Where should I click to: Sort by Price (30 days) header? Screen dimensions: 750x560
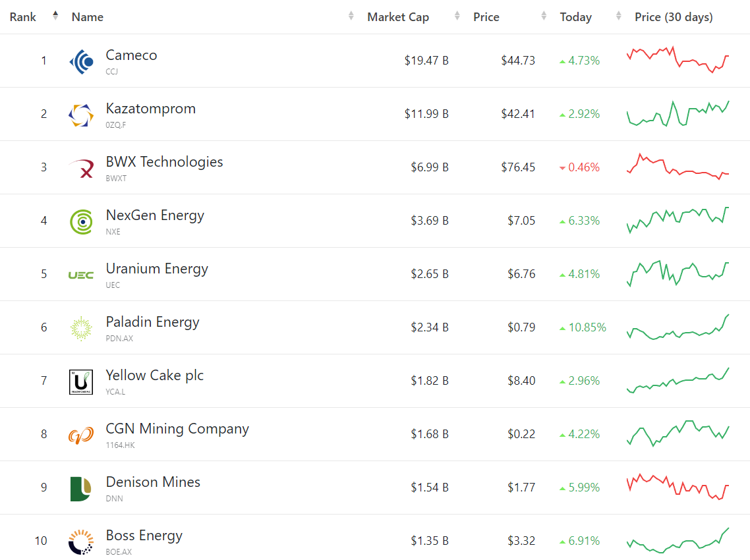(674, 17)
